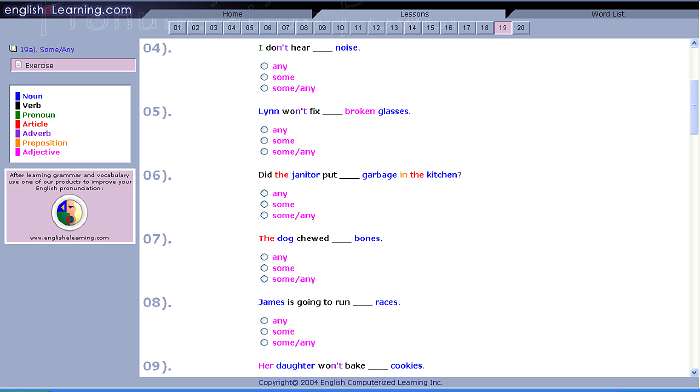
Task: Mark 'some' for question 07 about the dog
Action: pos(264,268)
